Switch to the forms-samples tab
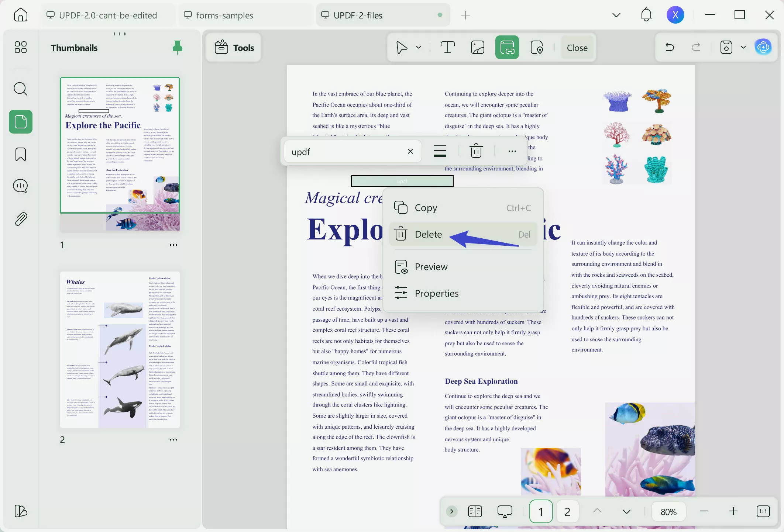784x532 pixels. [224, 15]
